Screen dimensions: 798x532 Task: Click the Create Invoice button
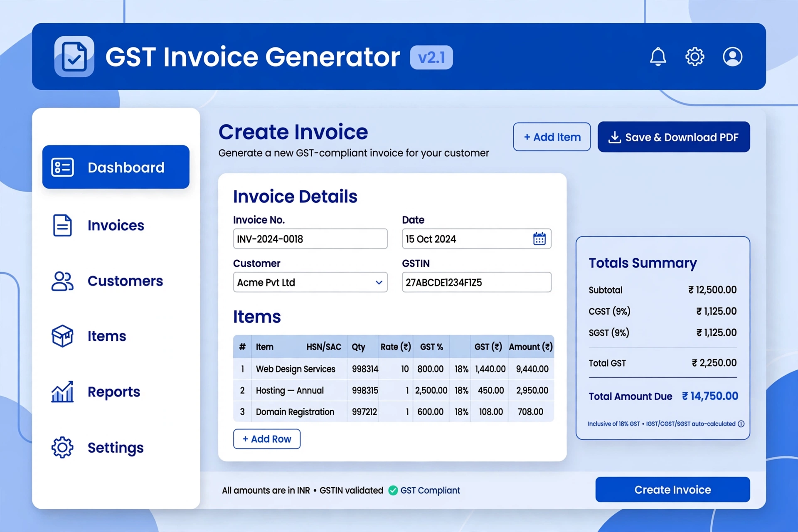click(672, 490)
